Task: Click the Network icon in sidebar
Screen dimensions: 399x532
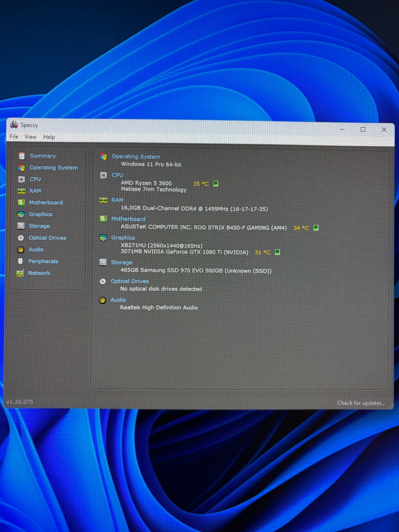Action: click(x=20, y=273)
